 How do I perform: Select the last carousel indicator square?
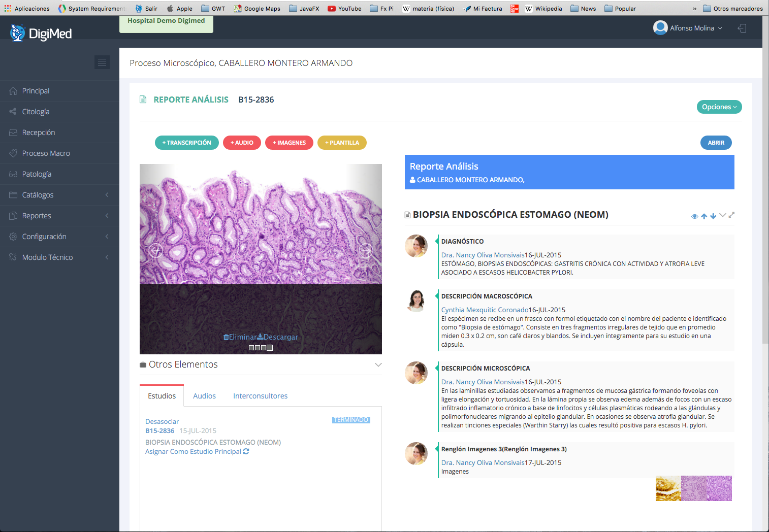270,348
